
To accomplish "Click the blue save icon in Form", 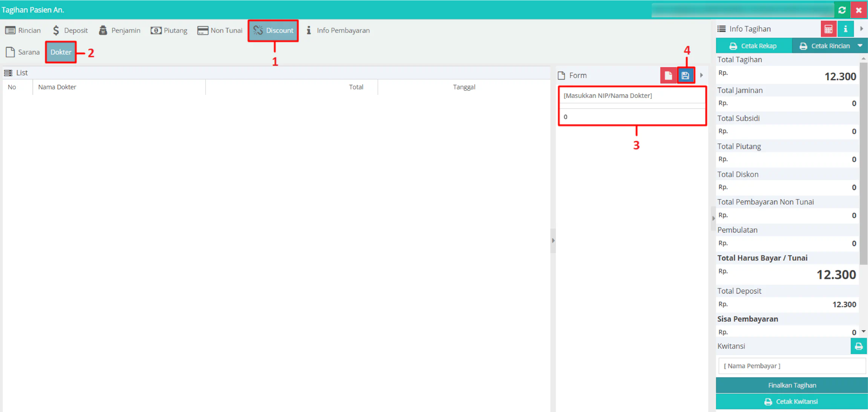I will (685, 75).
